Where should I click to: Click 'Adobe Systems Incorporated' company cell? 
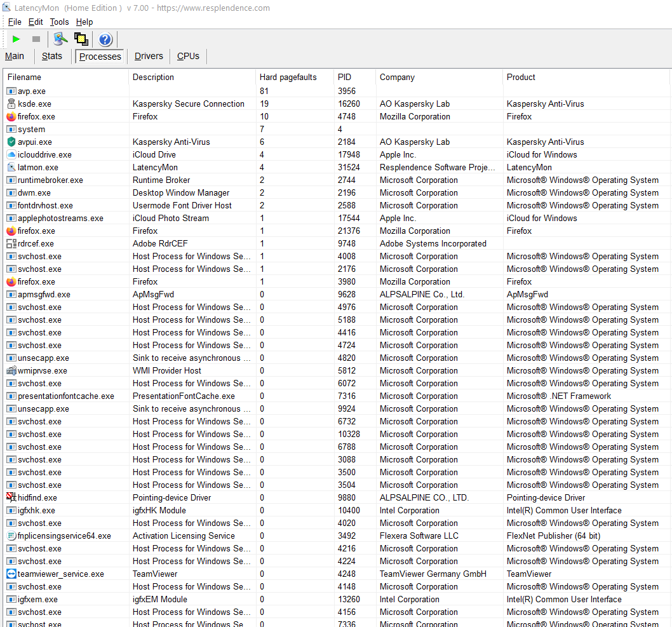(x=433, y=243)
